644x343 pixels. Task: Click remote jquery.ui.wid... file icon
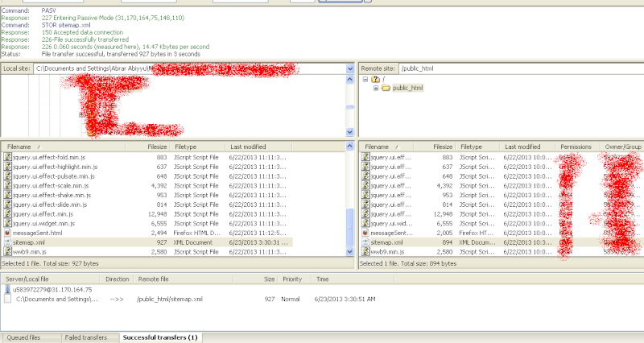pos(365,224)
